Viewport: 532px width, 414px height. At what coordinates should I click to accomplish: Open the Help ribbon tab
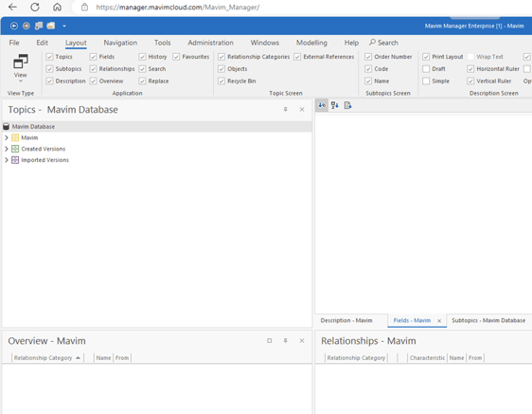click(x=351, y=43)
